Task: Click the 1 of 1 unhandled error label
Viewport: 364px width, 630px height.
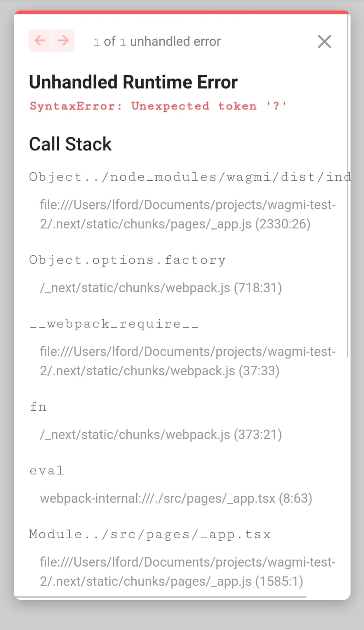Action: coord(157,41)
